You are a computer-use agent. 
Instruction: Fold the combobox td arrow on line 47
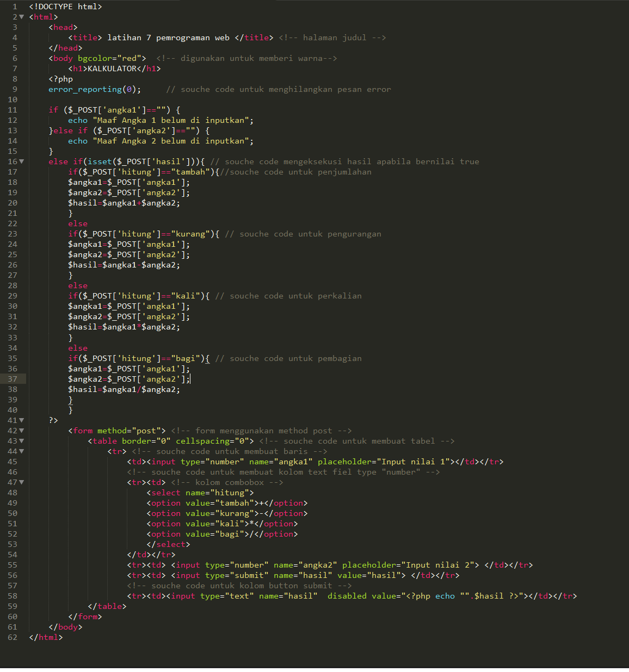click(x=21, y=482)
